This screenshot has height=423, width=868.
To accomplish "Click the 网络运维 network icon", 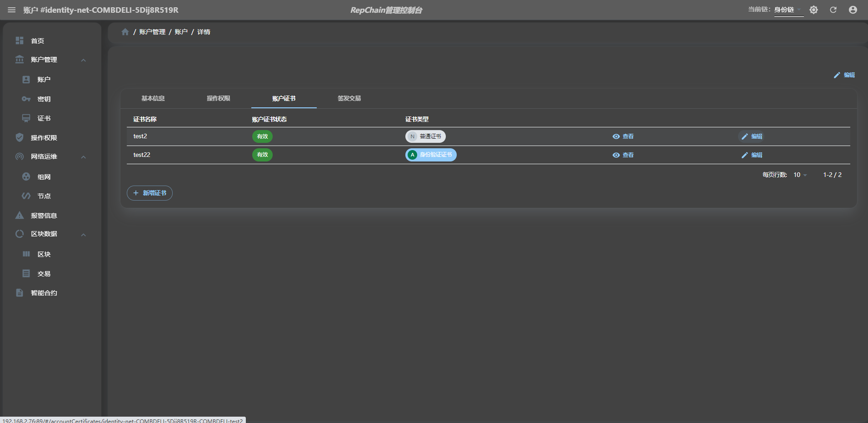I will [x=20, y=156].
